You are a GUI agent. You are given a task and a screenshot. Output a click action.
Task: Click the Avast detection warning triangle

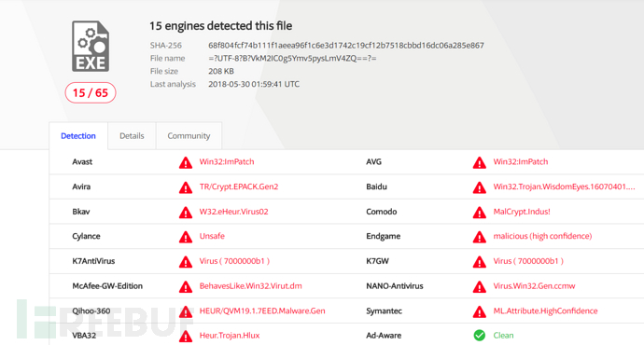[x=186, y=162]
